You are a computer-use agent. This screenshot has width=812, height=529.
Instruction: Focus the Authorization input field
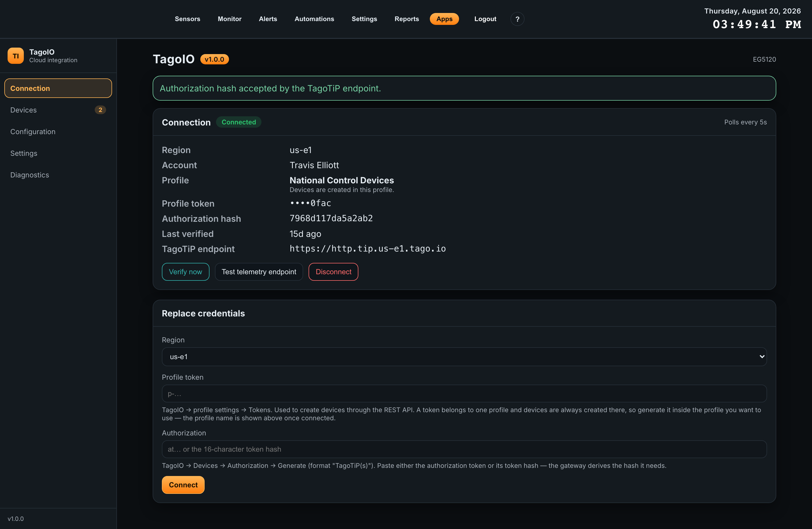464,449
